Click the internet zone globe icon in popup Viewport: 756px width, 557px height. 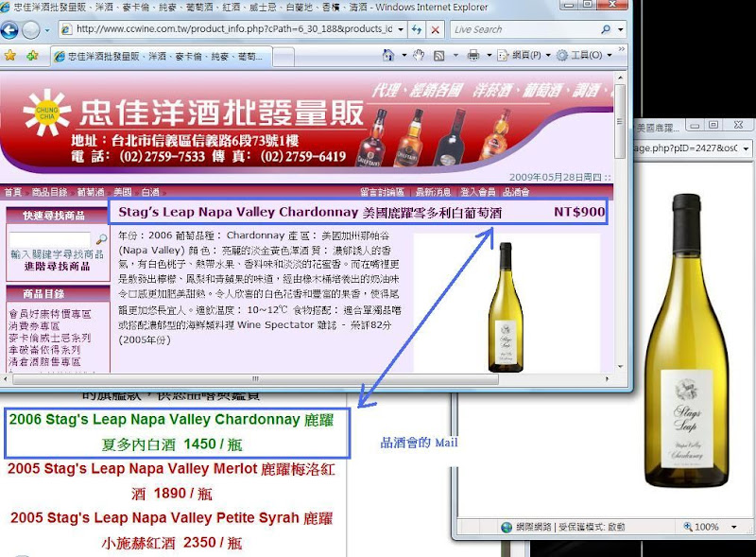pyautogui.click(x=507, y=527)
